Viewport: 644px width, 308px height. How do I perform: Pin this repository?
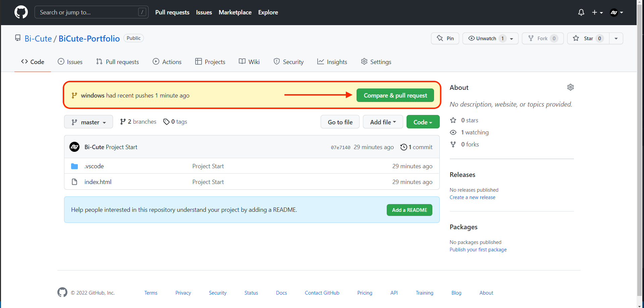tap(445, 39)
